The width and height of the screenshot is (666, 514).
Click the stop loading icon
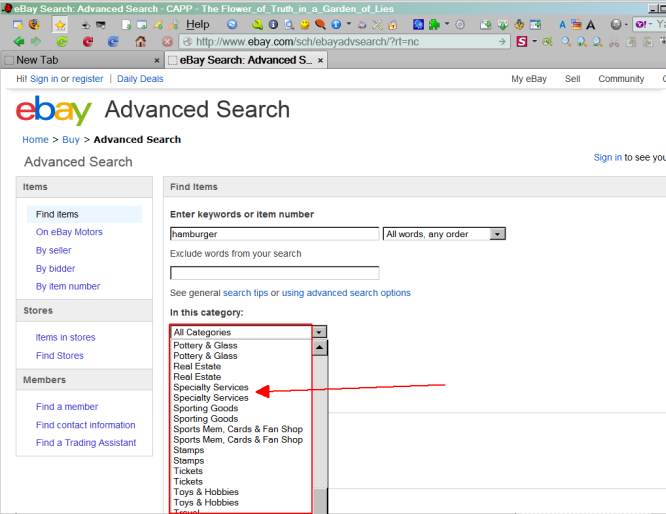point(167,42)
